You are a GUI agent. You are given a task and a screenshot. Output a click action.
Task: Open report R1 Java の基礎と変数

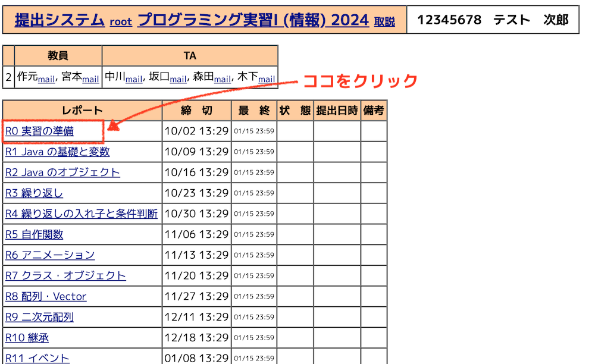[x=57, y=152]
